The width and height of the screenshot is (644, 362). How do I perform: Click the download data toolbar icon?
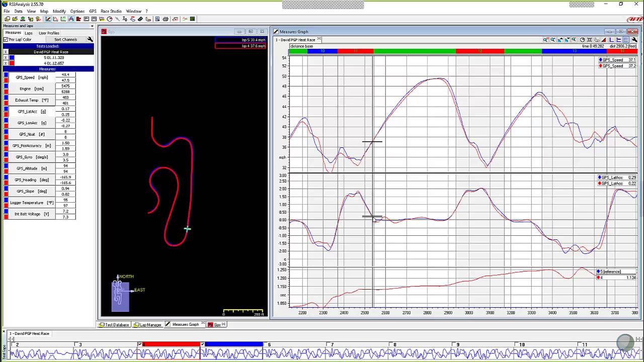pos(23,19)
